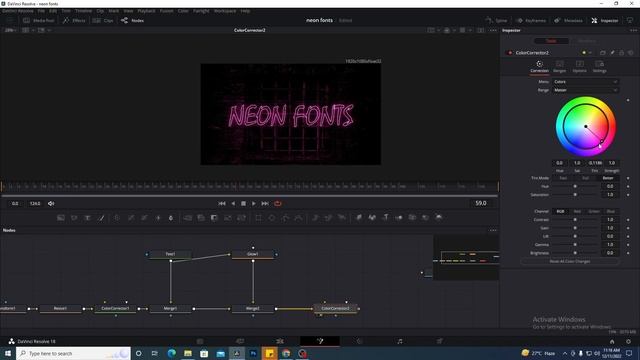This screenshot has height=360, width=640.
Task: Open the Inspector panel options menu
Action: 633,30
